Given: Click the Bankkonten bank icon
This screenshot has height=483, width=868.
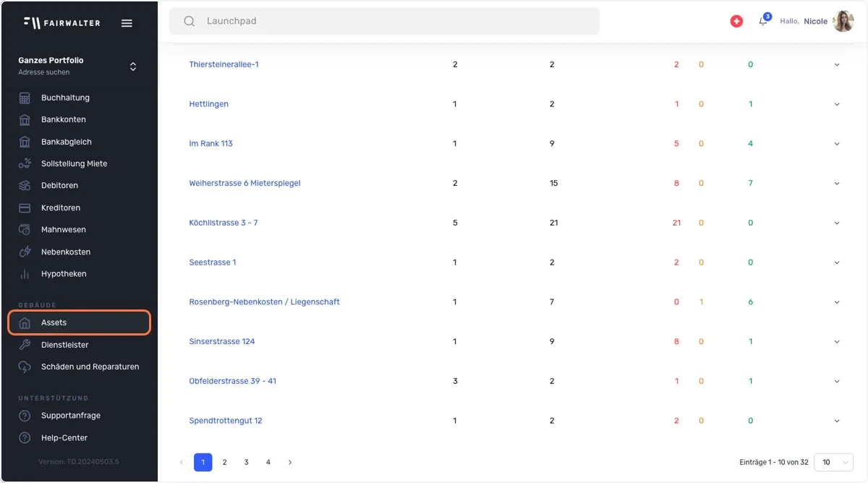Looking at the screenshot, I should (x=25, y=119).
